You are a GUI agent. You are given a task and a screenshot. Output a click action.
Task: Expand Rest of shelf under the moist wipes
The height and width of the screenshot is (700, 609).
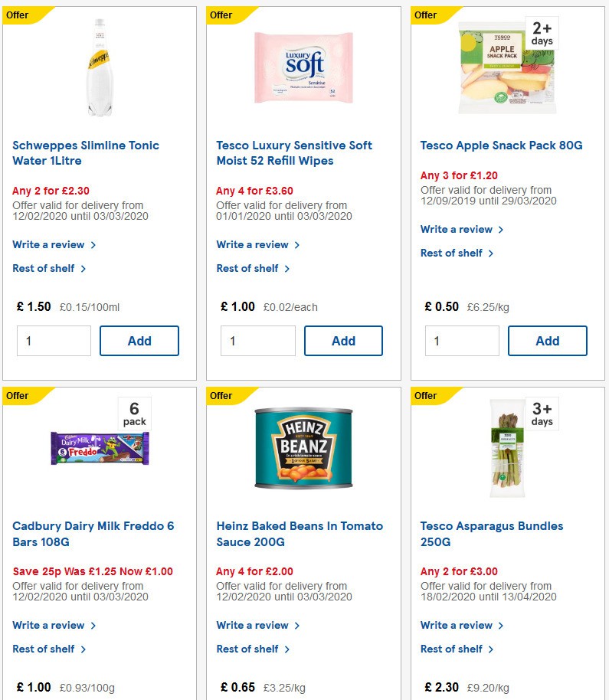(x=248, y=268)
